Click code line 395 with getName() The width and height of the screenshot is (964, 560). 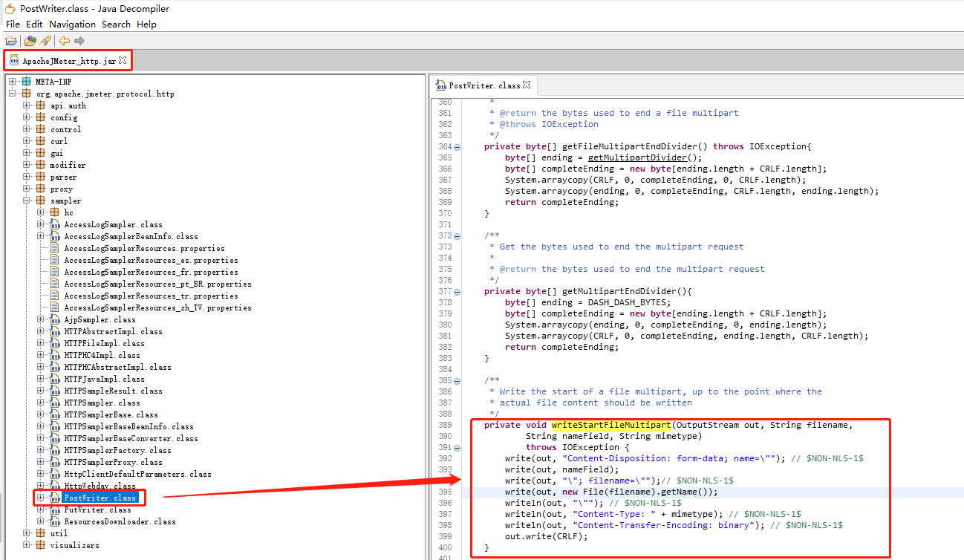coord(611,492)
